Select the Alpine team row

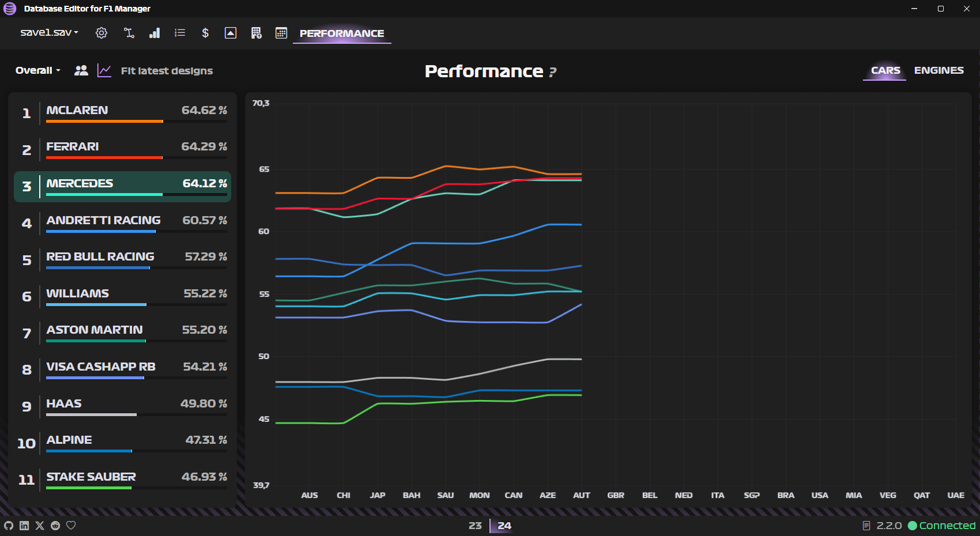click(123, 443)
